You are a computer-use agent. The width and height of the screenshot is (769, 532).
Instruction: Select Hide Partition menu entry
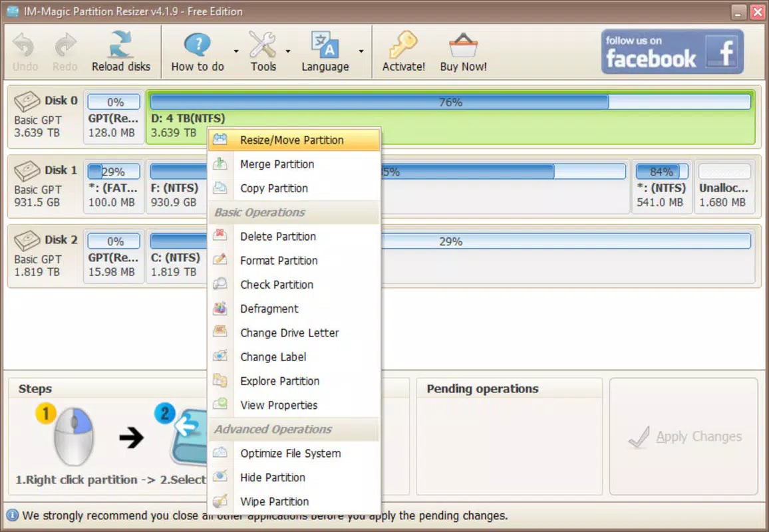(x=294, y=477)
